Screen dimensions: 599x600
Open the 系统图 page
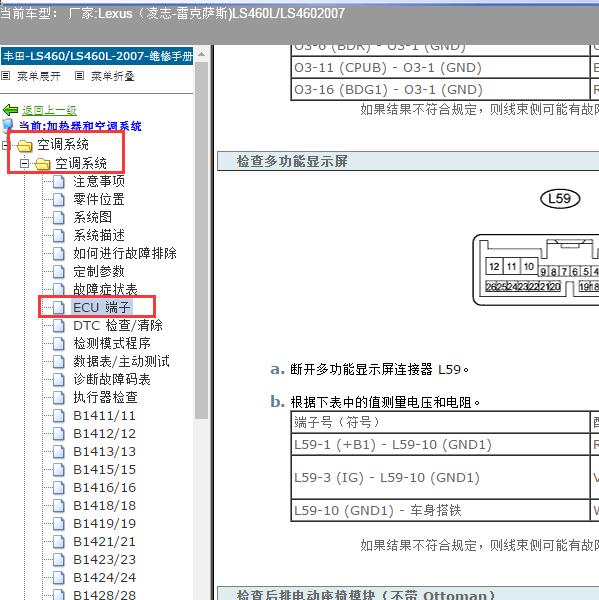[92, 217]
